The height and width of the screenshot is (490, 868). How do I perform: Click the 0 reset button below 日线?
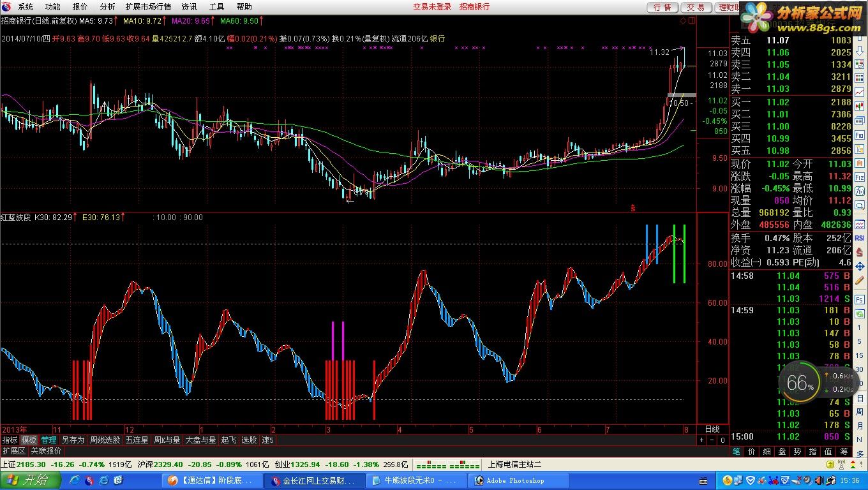click(722, 440)
